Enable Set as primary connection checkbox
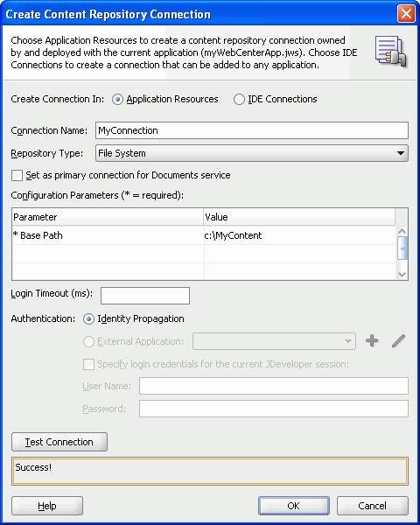This screenshot has width=420, height=525. click(17, 176)
